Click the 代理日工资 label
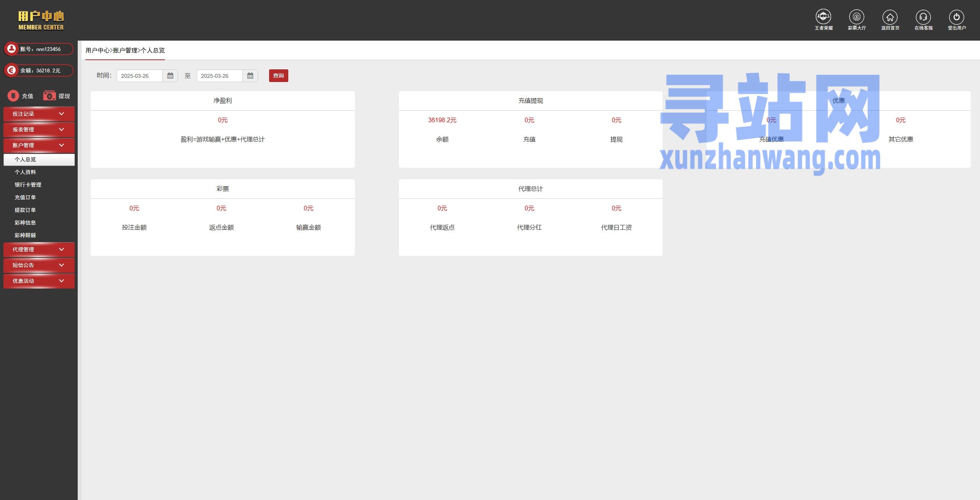The width and height of the screenshot is (980, 500). tap(616, 227)
